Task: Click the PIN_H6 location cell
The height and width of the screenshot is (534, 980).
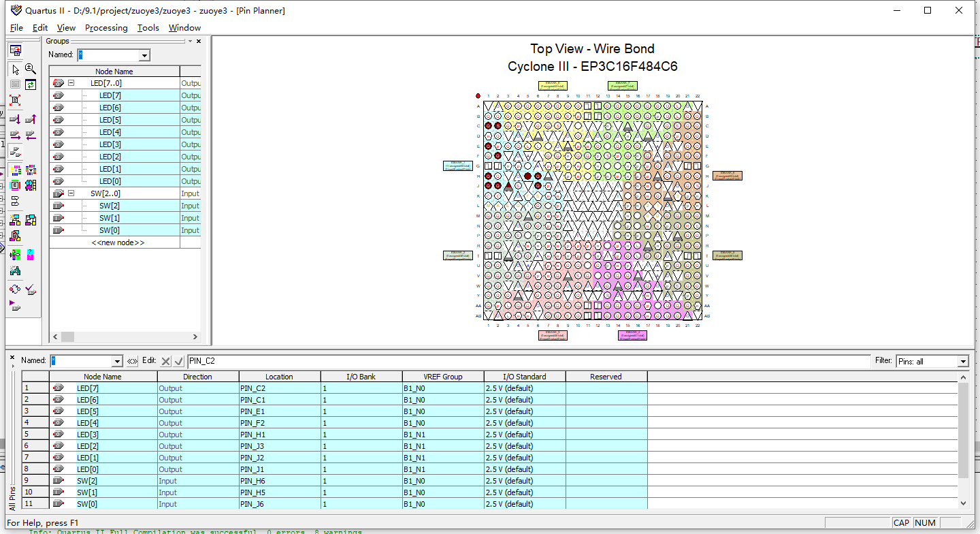Action: click(280, 481)
